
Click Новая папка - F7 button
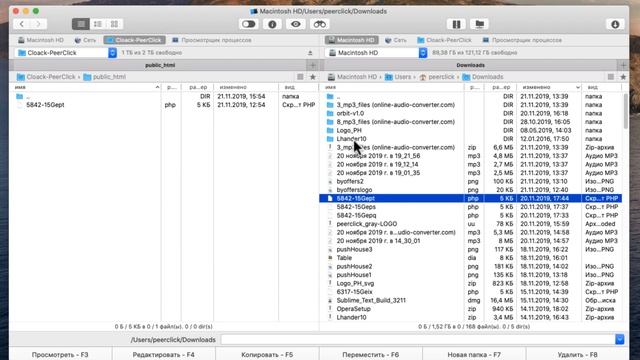474,354
